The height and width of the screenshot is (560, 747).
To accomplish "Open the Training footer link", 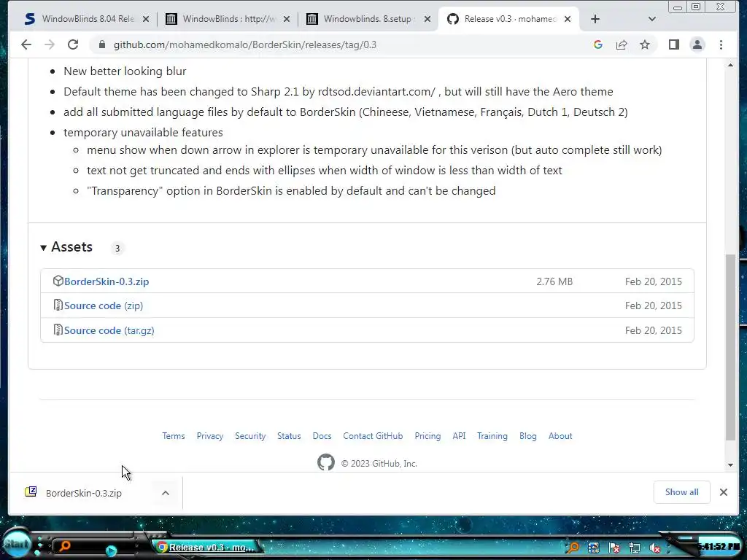I will 492,436.
